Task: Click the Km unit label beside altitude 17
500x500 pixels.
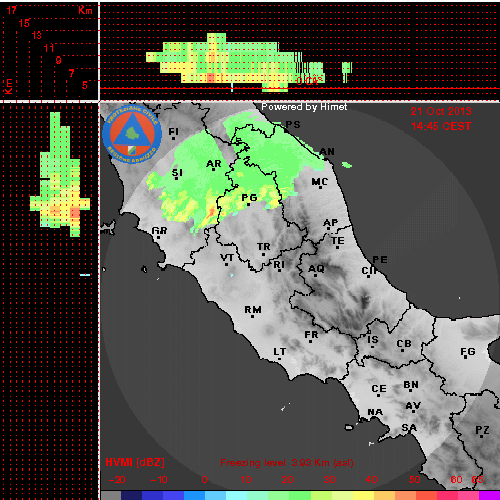Action: 85,10
